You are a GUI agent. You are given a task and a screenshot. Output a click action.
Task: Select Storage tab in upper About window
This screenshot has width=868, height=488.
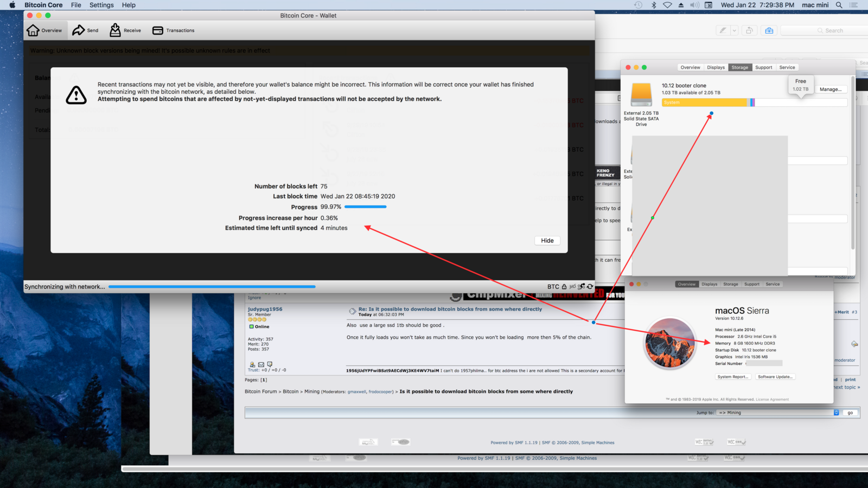(x=740, y=67)
